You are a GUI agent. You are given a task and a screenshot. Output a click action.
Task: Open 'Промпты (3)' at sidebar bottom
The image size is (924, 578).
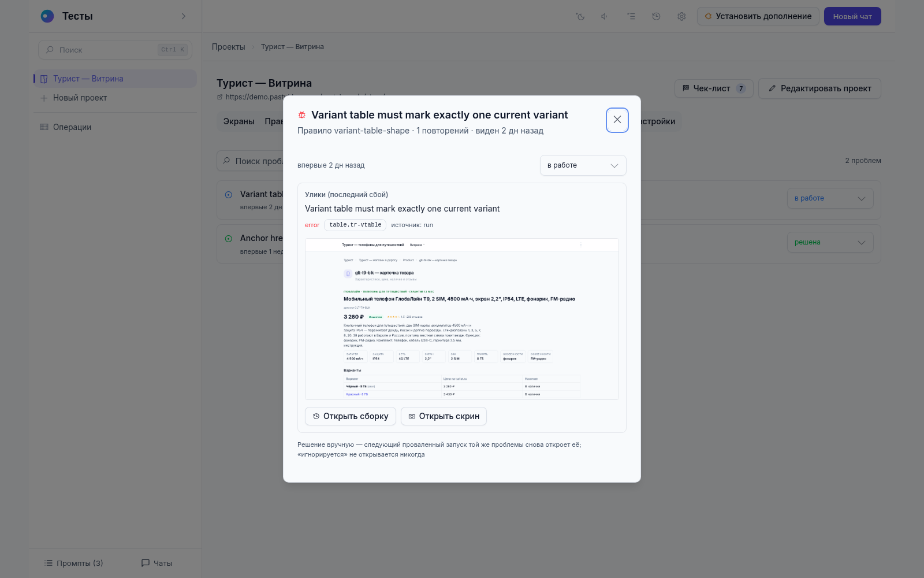pos(74,563)
